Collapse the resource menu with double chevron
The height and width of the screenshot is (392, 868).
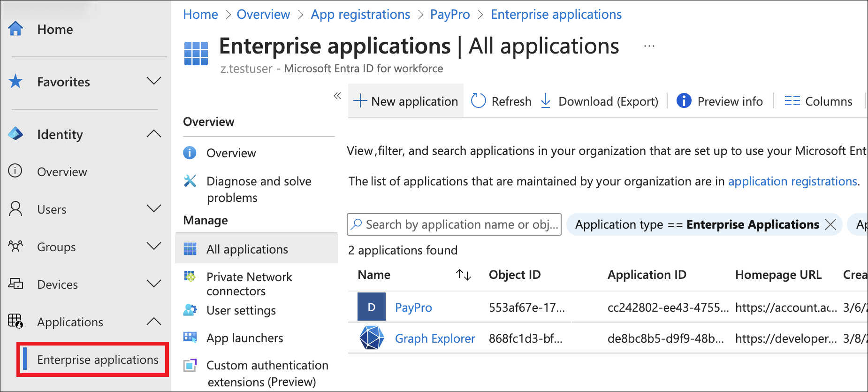pos(337,96)
